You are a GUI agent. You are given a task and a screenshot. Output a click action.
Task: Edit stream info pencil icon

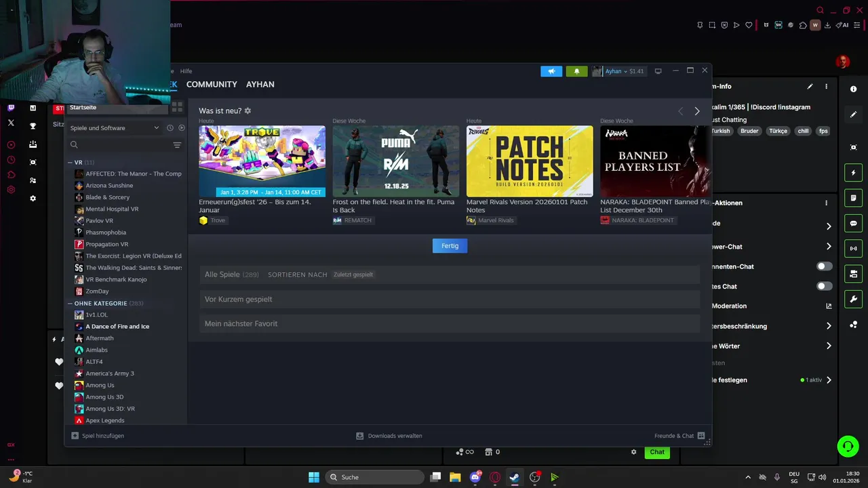pyautogui.click(x=810, y=87)
